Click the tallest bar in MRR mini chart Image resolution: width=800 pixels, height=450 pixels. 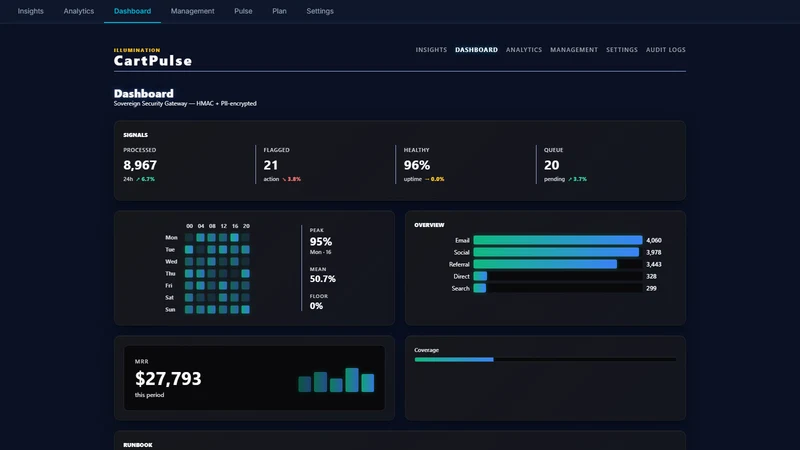point(352,380)
